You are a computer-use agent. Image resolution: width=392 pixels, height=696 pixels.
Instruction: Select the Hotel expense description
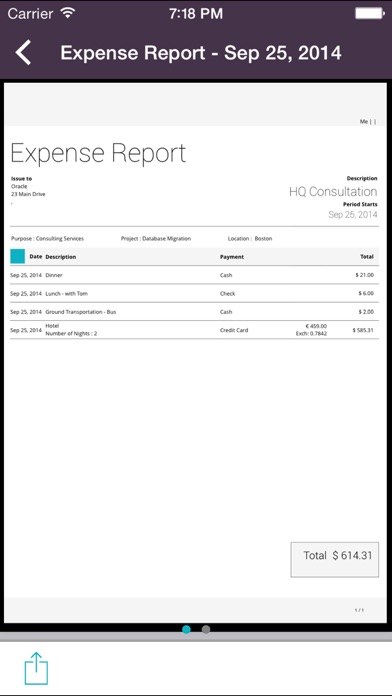click(52, 326)
